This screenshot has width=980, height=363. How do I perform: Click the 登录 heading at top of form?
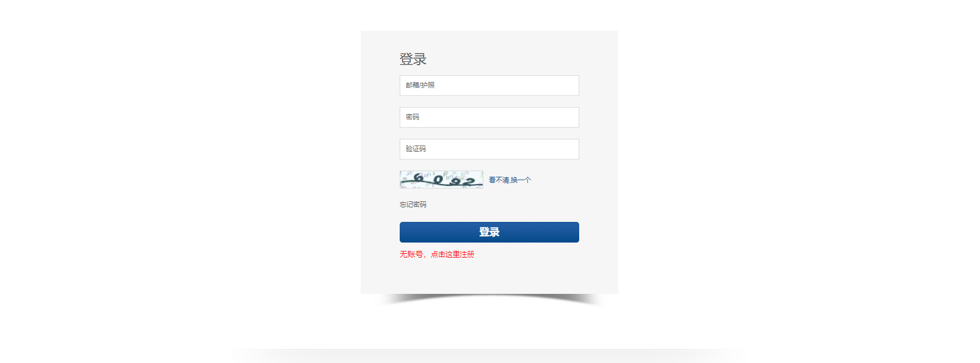(x=413, y=59)
